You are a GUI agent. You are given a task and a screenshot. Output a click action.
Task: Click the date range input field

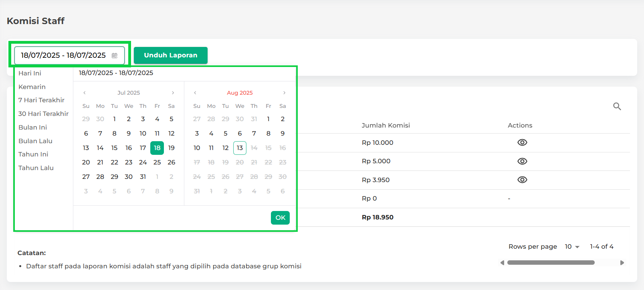[x=70, y=55]
